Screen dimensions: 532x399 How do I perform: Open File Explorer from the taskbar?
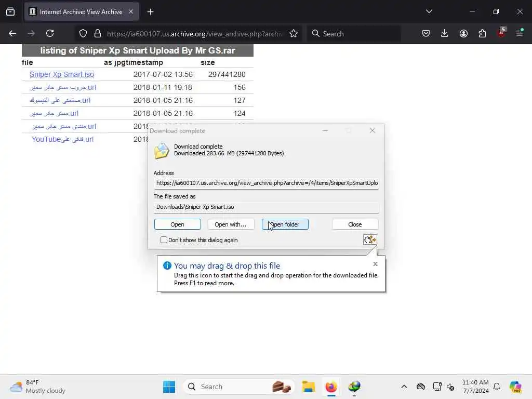[309, 387]
